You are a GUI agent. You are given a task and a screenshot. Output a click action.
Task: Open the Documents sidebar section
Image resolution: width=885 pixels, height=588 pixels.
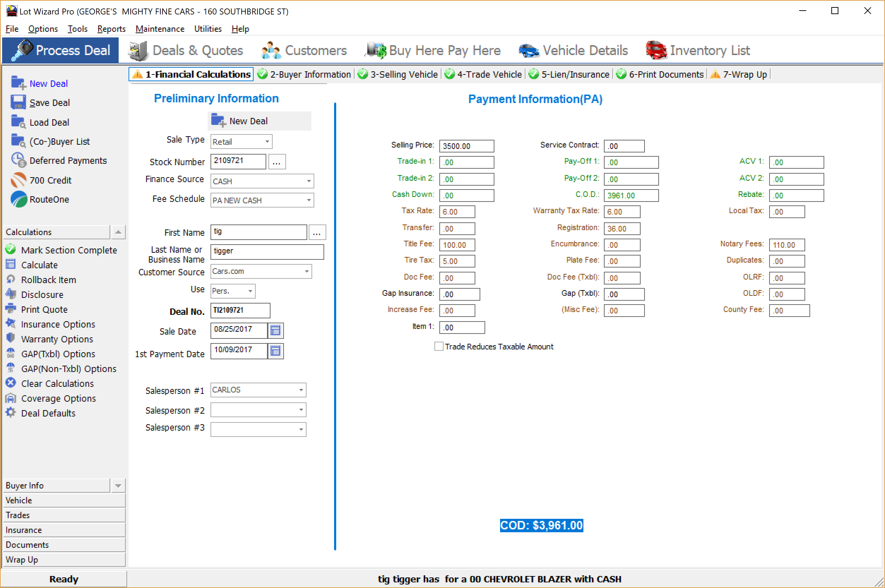coord(64,545)
